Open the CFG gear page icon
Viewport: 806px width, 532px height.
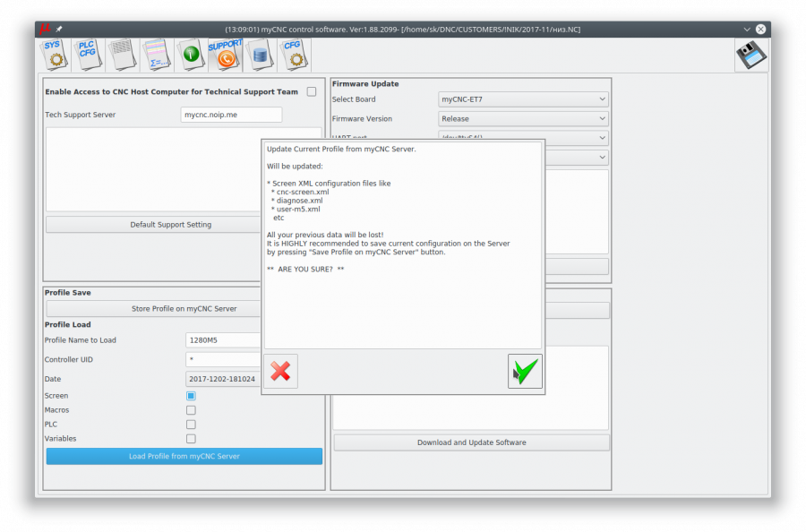293,54
